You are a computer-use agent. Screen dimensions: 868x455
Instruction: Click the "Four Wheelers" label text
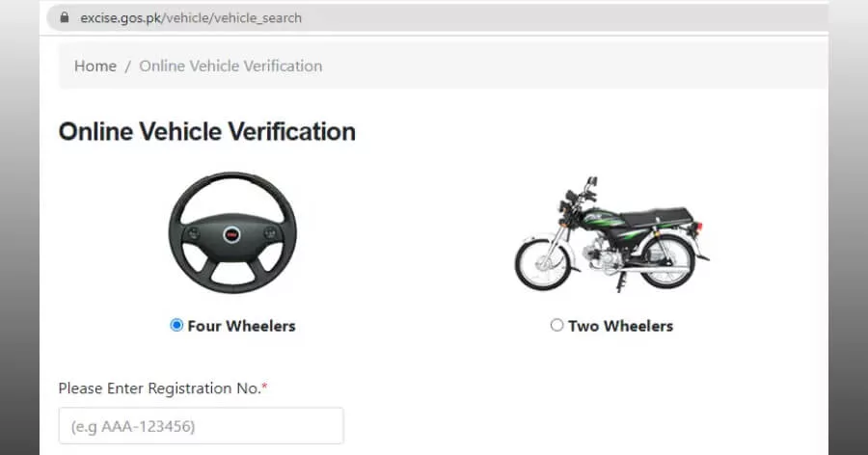tap(241, 326)
